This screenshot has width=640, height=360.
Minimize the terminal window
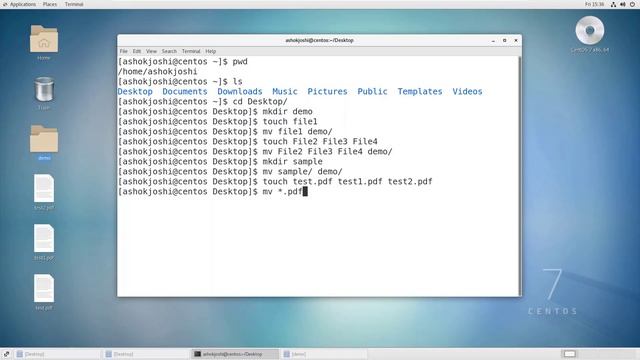[493, 40]
